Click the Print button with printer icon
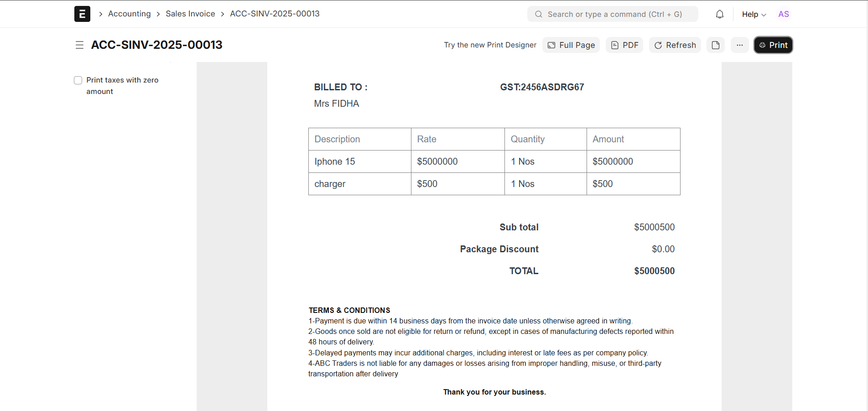868x411 pixels. pyautogui.click(x=773, y=45)
